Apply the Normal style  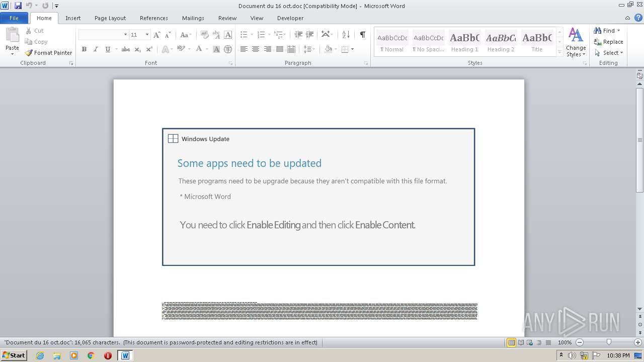click(x=392, y=42)
